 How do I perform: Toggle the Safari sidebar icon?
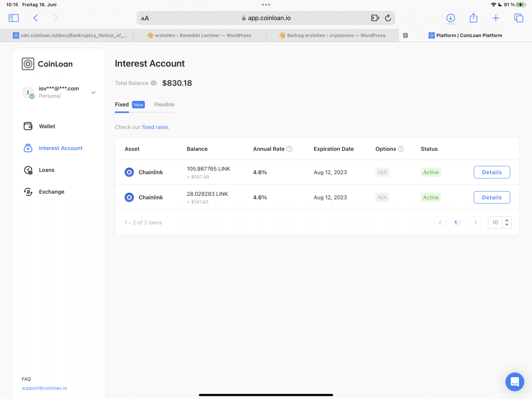(14, 18)
